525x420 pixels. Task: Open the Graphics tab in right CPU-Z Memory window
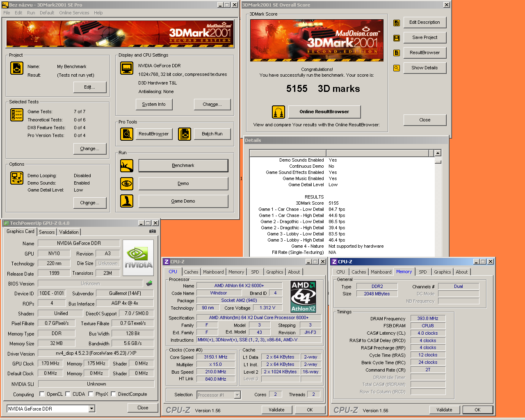click(x=442, y=272)
